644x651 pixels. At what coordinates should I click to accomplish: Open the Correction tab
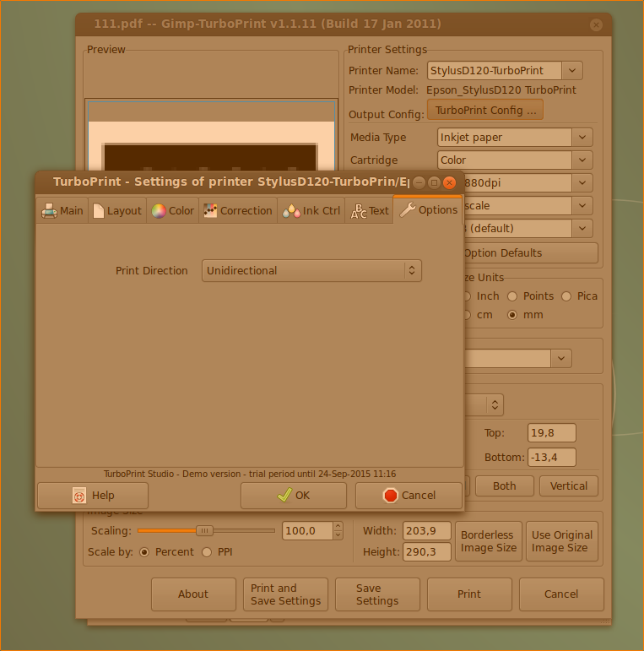pos(238,211)
